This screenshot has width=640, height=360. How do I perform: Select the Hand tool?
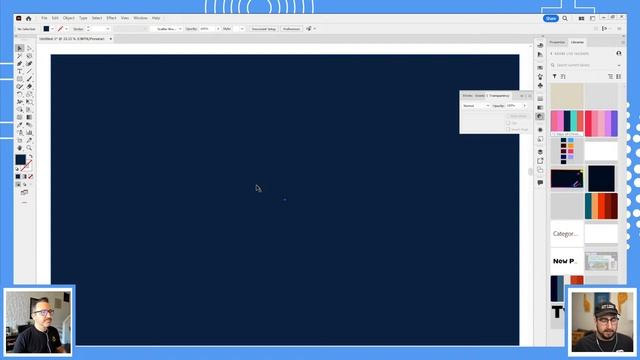tap(20, 148)
